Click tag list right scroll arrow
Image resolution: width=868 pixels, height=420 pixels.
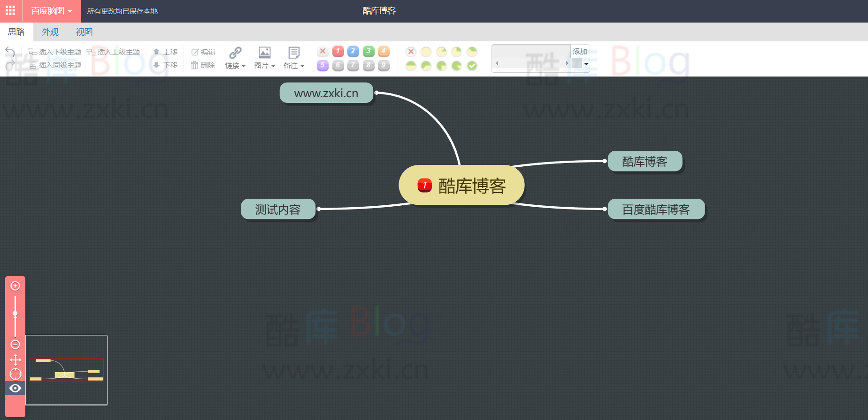(x=567, y=63)
